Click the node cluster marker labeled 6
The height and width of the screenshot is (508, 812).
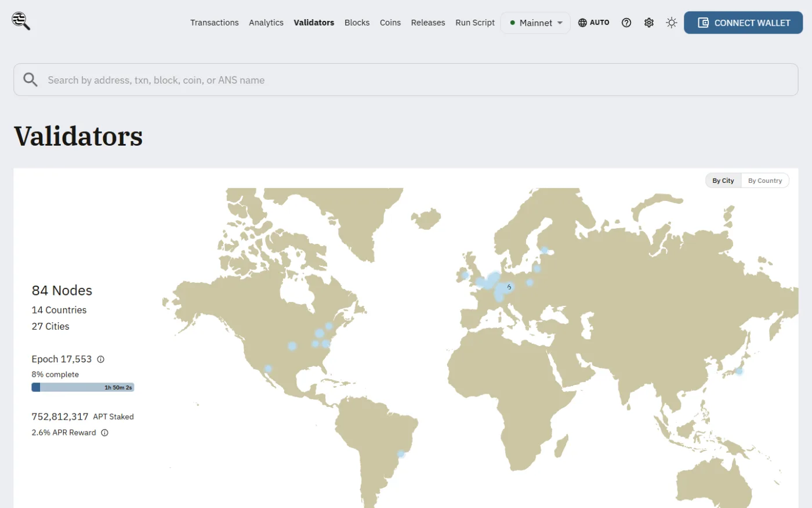[509, 287]
